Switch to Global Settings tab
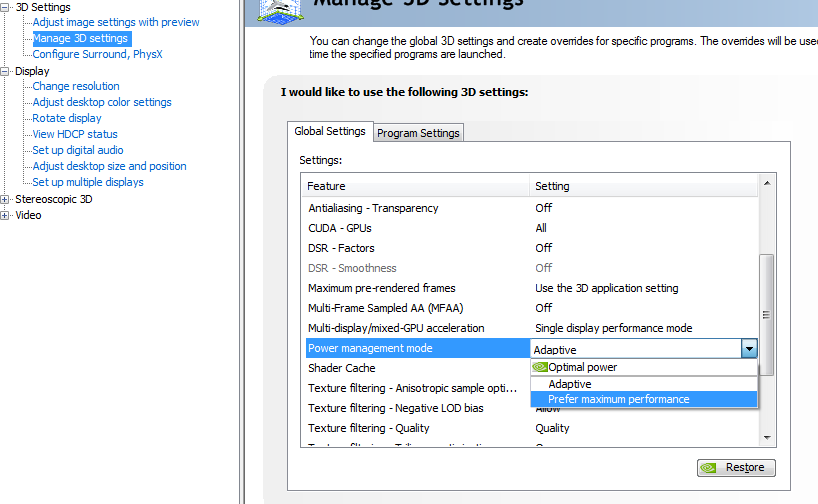Image resolution: width=818 pixels, height=504 pixels. pos(330,131)
